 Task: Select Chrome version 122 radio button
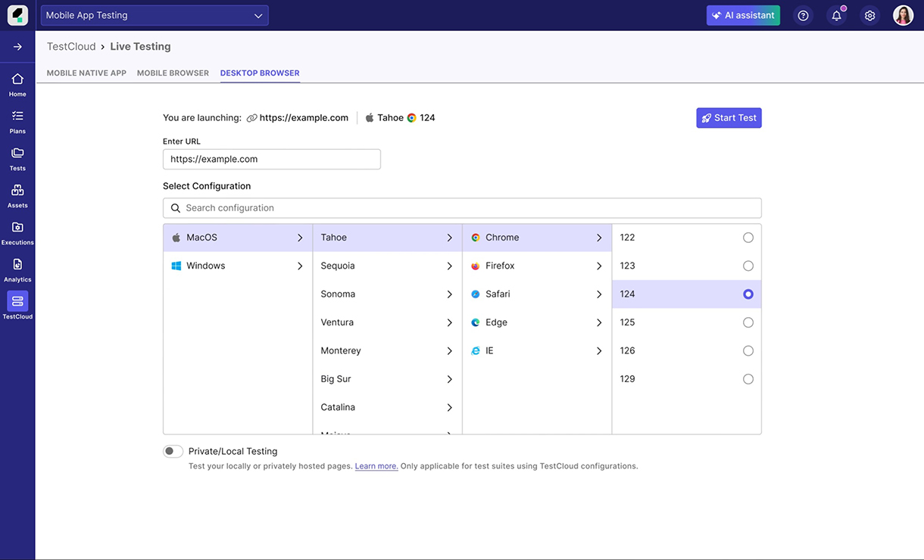pyautogui.click(x=748, y=238)
